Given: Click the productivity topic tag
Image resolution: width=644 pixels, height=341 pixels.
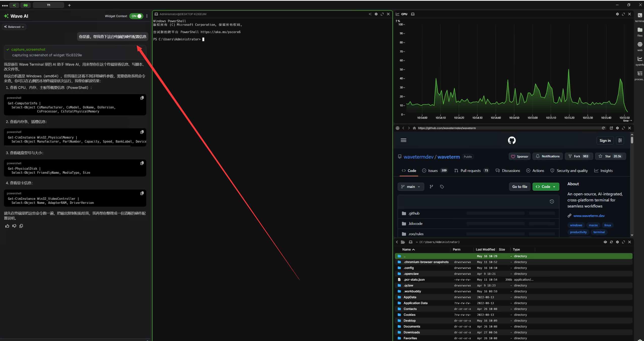Looking at the screenshot, I should [578, 232].
